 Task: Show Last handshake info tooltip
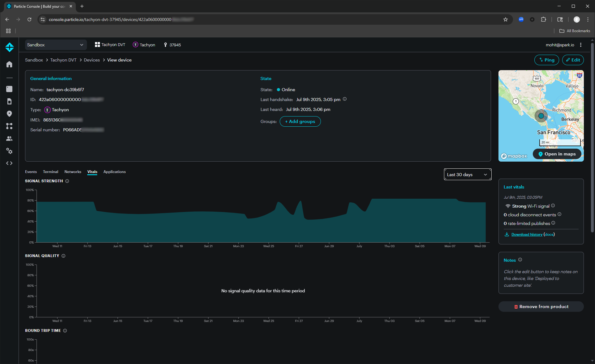tap(345, 99)
